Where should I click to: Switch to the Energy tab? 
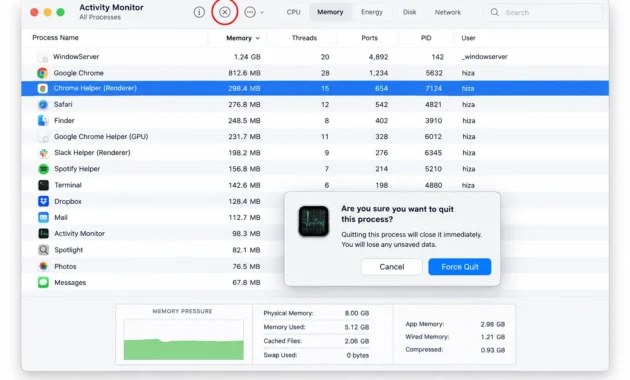372,12
